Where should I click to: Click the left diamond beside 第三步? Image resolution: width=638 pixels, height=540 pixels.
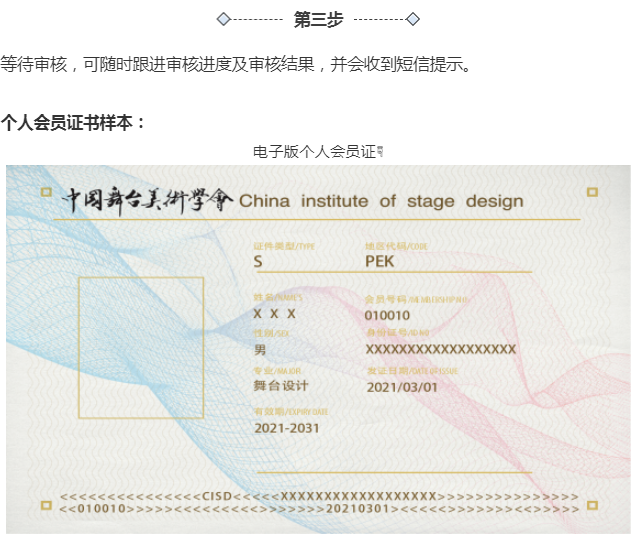(x=224, y=19)
